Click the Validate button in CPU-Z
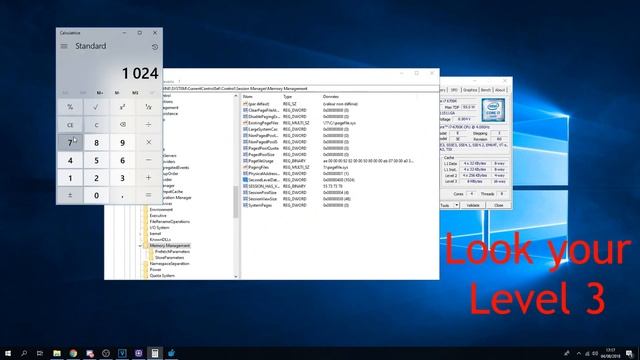 (x=473, y=205)
